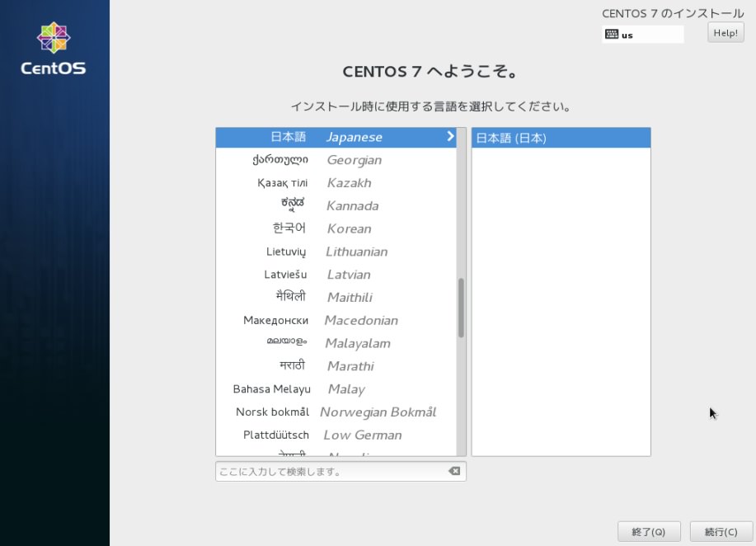Clear the search field using the erase icon
This screenshot has height=546, width=756.
(x=453, y=470)
